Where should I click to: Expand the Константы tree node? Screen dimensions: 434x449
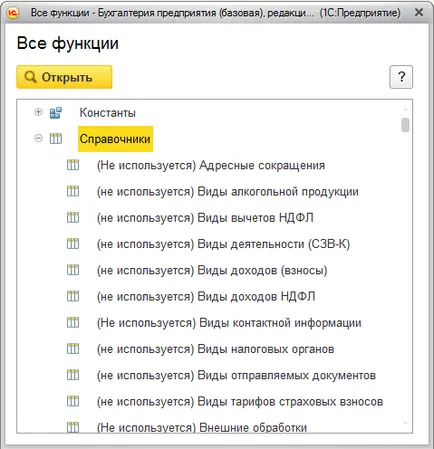pyautogui.click(x=38, y=112)
